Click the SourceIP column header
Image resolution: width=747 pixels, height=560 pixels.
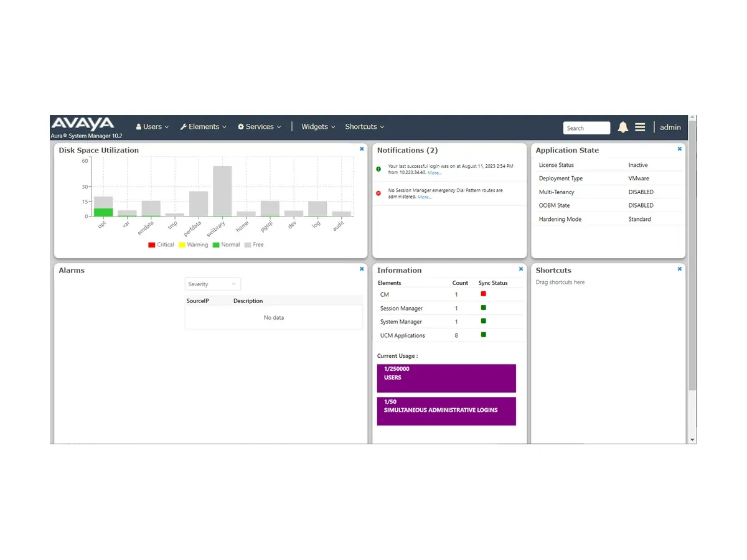click(x=199, y=301)
